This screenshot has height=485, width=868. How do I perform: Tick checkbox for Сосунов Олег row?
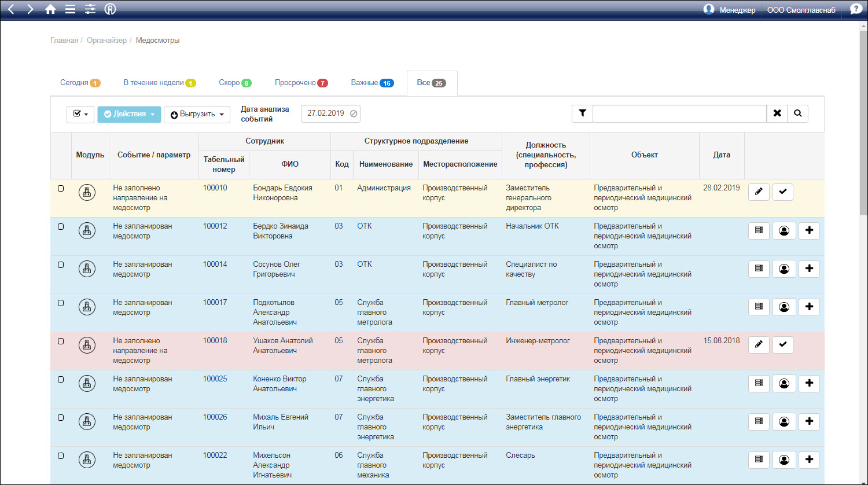tap(61, 265)
